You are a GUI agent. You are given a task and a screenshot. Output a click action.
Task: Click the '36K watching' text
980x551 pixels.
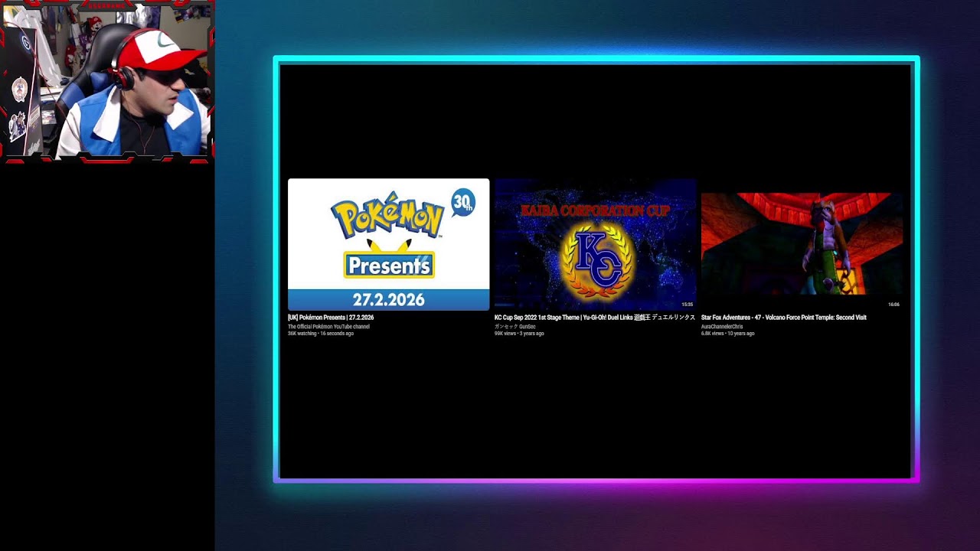point(302,334)
